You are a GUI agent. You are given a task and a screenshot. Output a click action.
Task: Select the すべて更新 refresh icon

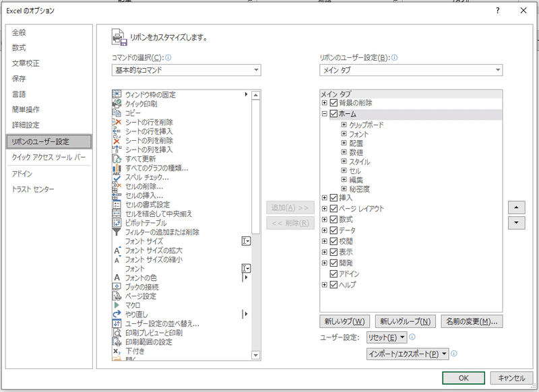[117, 158]
